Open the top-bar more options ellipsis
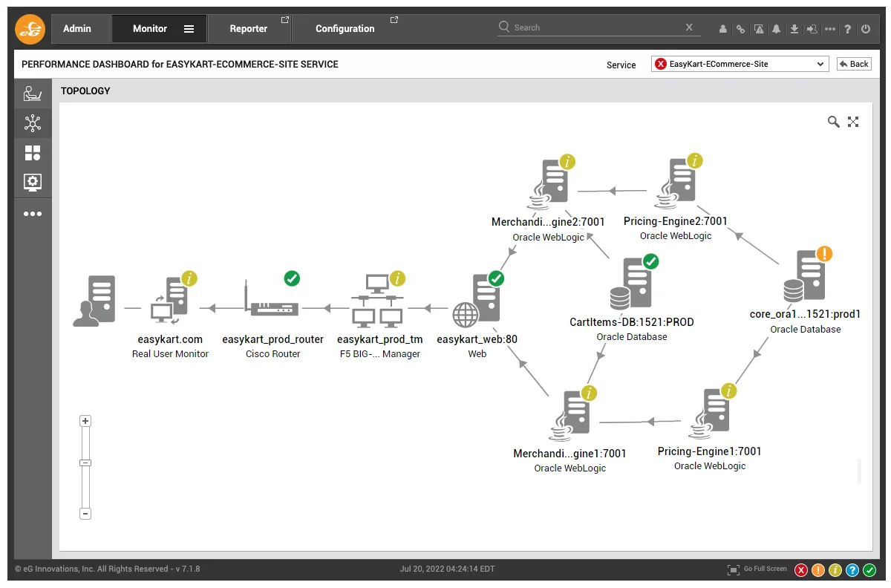This screenshot has height=588, width=891. (x=830, y=29)
